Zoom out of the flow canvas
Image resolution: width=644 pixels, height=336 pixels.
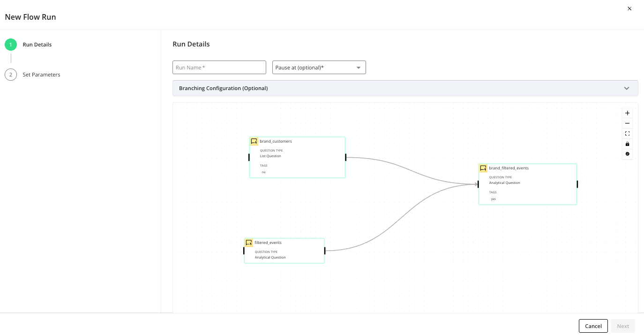pos(627,123)
